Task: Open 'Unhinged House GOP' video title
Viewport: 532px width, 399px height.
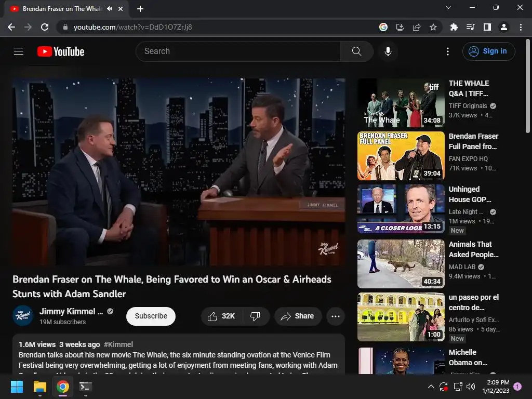Action: pos(470,194)
